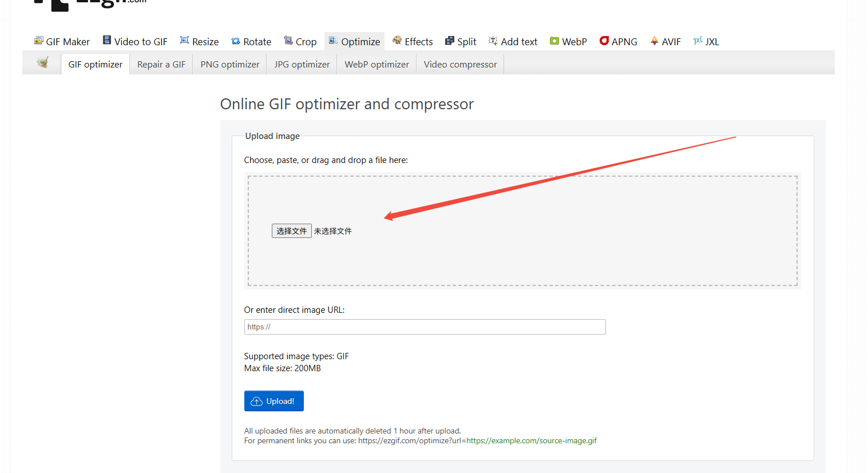
Task: Click the Resize tool icon
Action: pos(184,40)
